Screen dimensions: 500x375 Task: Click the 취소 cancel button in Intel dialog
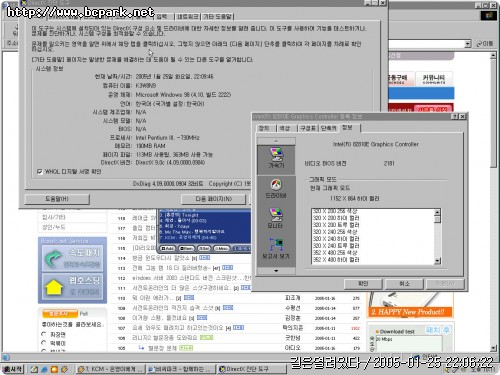tap(404, 284)
